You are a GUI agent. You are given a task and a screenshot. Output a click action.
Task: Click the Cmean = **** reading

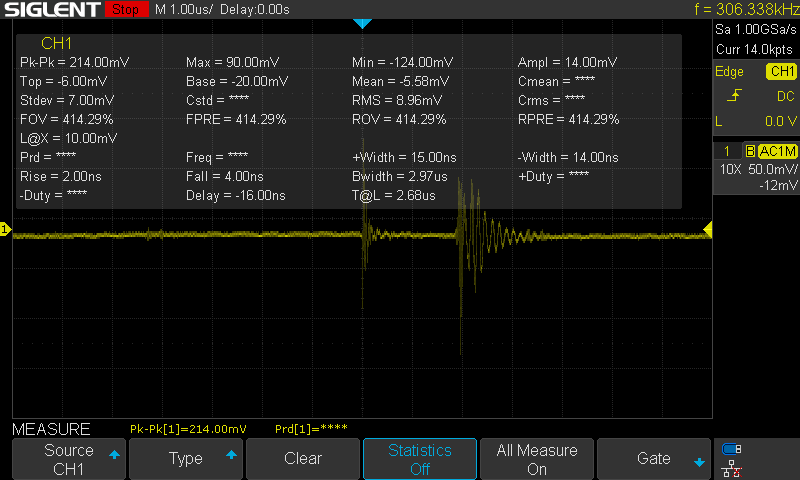pyautogui.click(x=557, y=81)
